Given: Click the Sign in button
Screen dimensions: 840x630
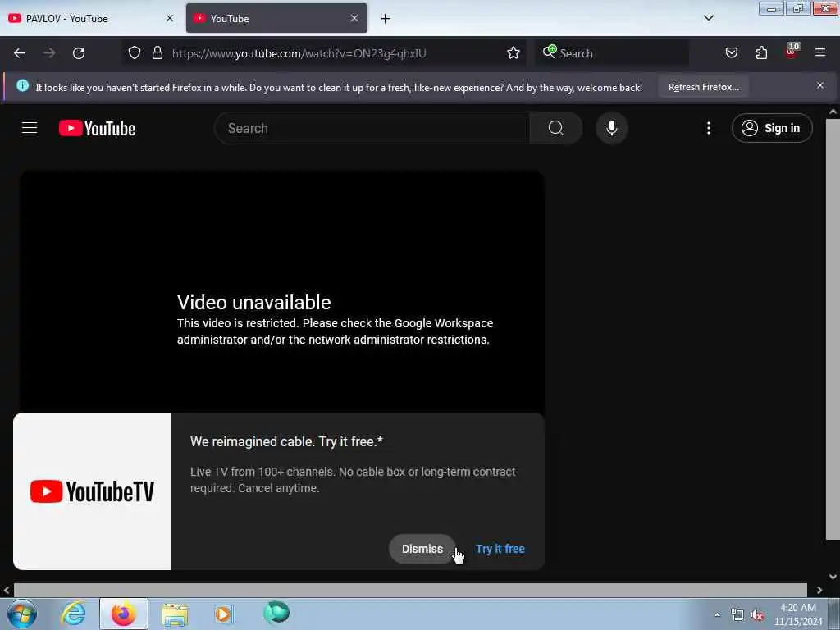Looking at the screenshot, I should pos(771,128).
